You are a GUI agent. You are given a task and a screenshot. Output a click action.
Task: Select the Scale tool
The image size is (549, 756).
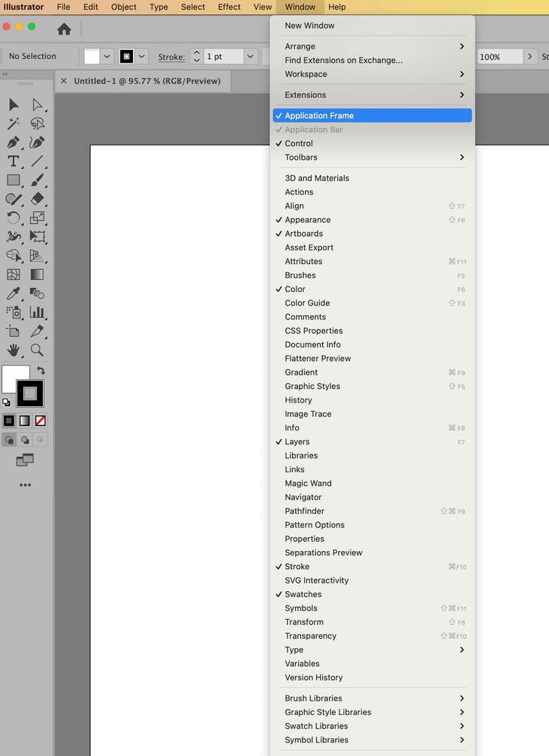click(x=37, y=217)
